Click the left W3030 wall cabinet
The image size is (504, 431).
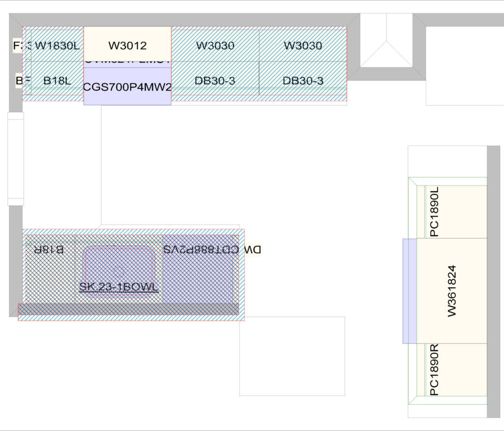[217, 46]
